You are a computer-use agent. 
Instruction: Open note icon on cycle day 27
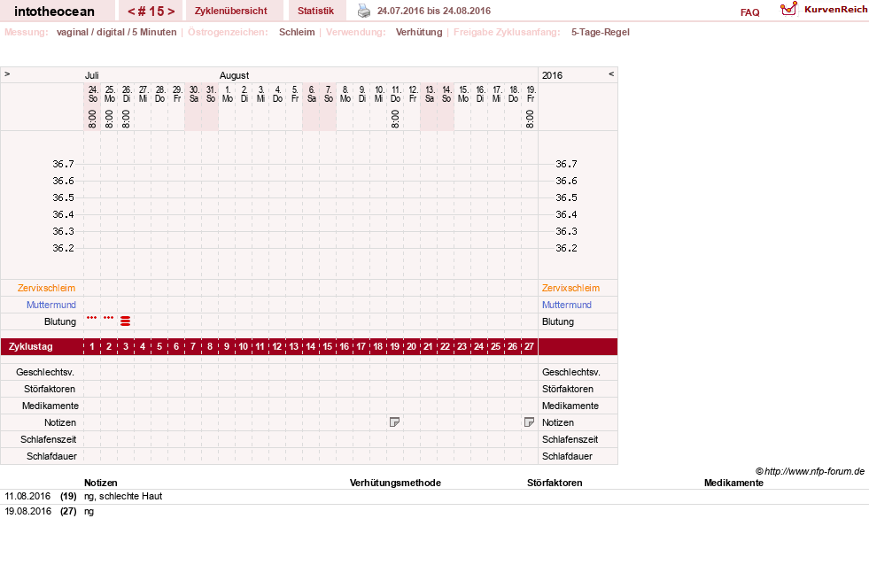[x=529, y=422]
